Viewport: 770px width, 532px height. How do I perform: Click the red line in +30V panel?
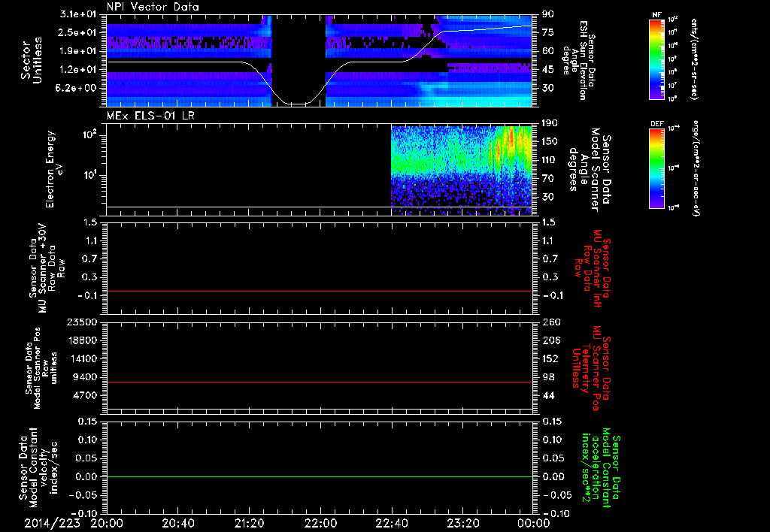(x=319, y=291)
